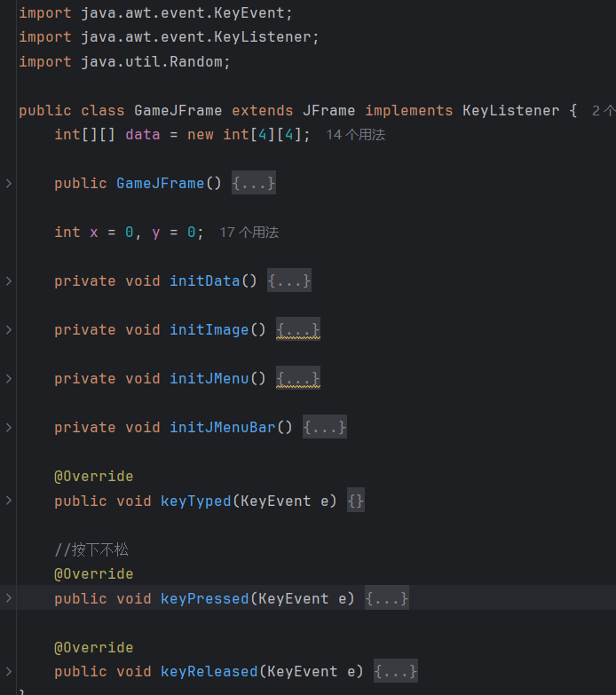This screenshot has height=695, width=616.
Task: Click the import java.util.Random line
Action: [x=124, y=61]
